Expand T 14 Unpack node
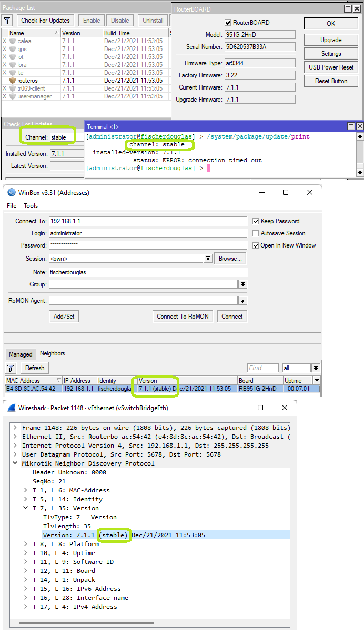The height and width of the screenshot is (633, 364). (26, 580)
